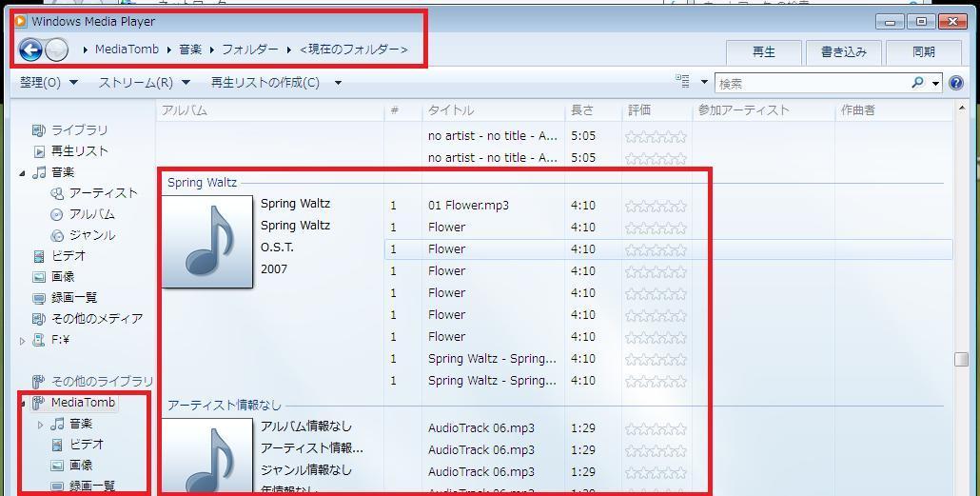
Task: Select the local 画像 library
Action: coord(63,276)
